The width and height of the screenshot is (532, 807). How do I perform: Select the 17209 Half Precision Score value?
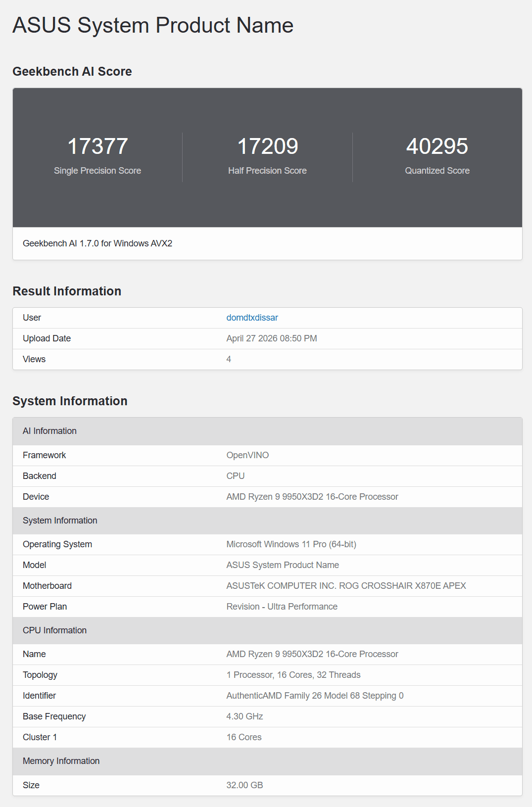pyautogui.click(x=268, y=146)
